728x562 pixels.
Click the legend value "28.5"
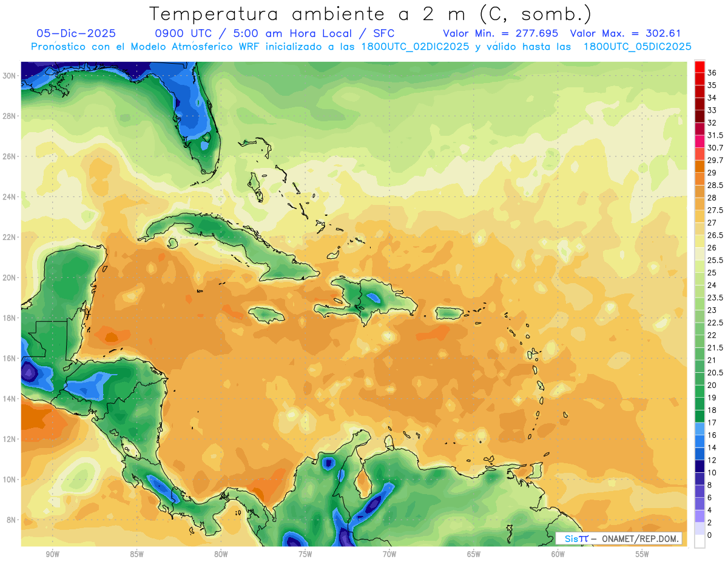tap(715, 186)
